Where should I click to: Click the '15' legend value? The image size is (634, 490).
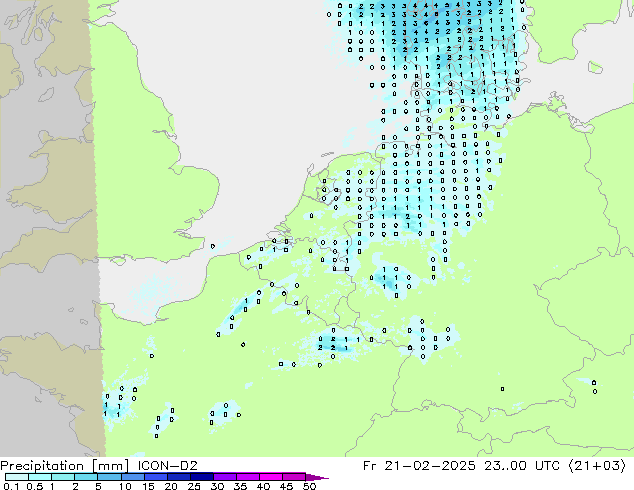click(x=148, y=486)
